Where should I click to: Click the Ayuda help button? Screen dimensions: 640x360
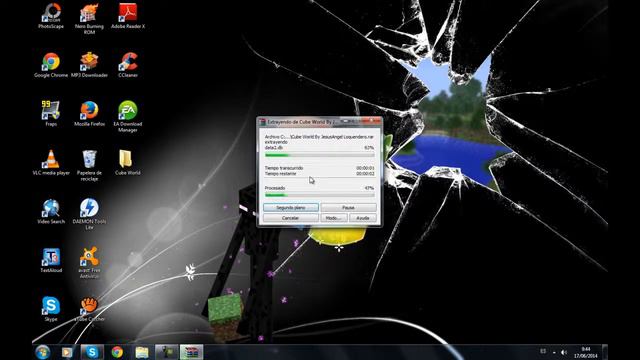pyautogui.click(x=363, y=218)
